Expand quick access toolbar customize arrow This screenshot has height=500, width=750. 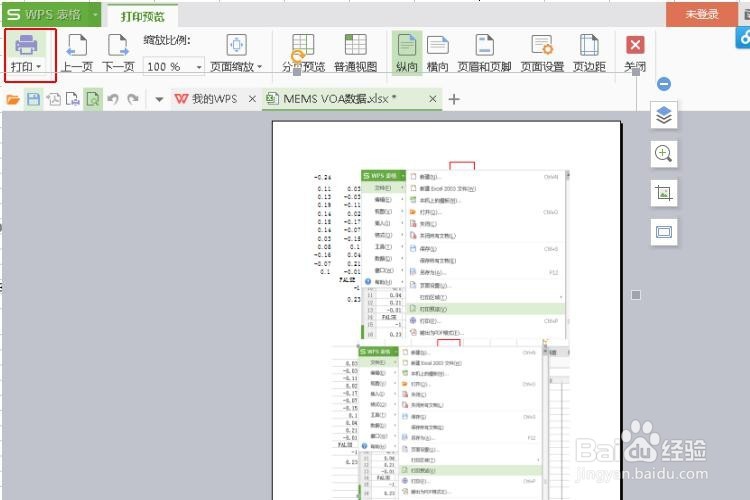[x=159, y=100]
